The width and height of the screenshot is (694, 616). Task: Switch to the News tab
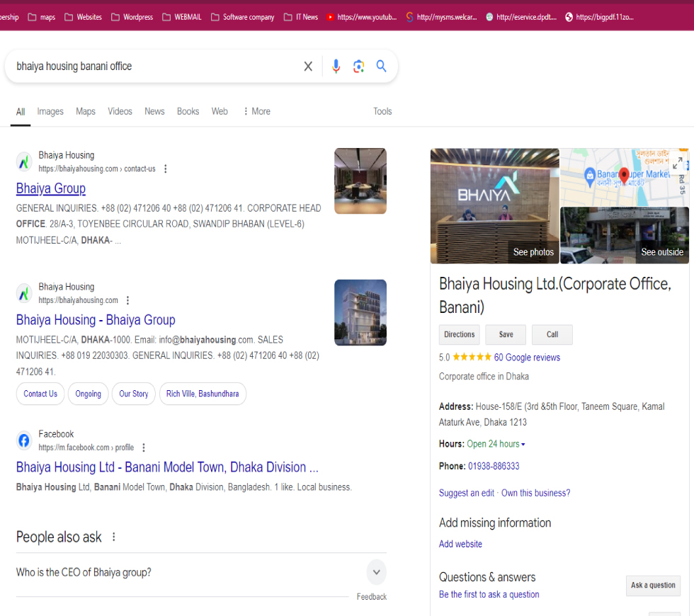(x=154, y=112)
